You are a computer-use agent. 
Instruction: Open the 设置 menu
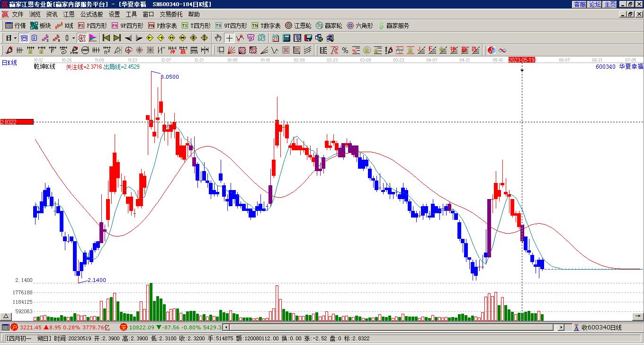tap(114, 14)
